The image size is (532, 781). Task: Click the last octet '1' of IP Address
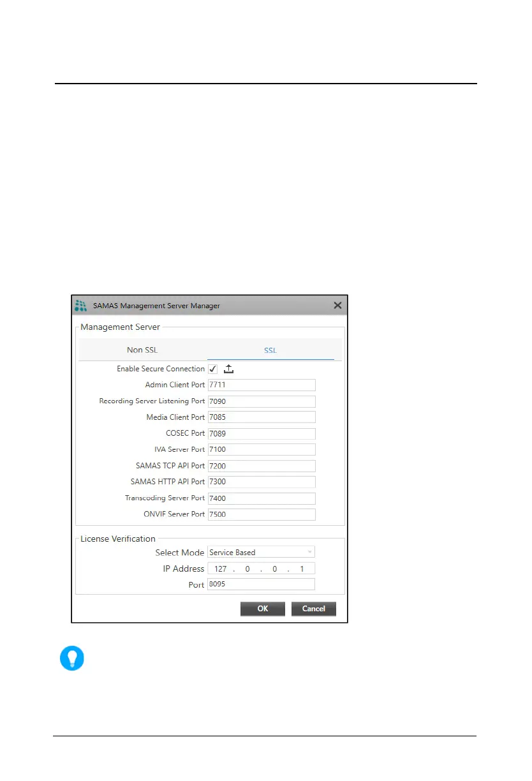point(302,569)
